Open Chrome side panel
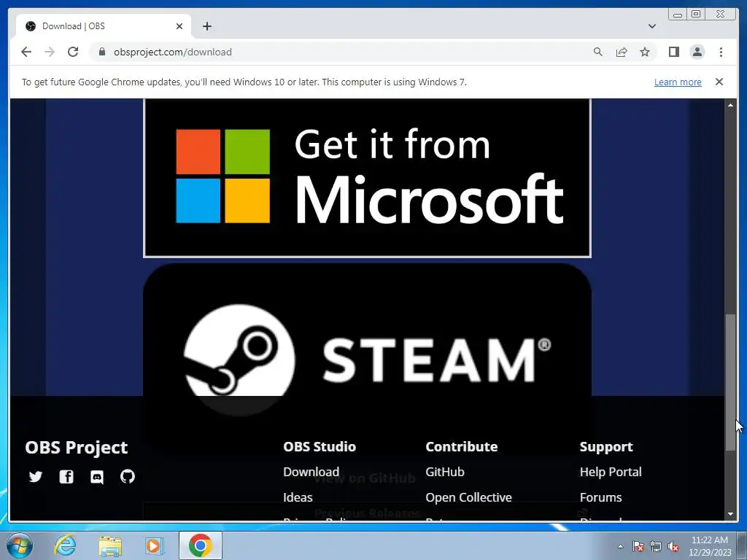Image resolution: width=747 pixels, height=560 pixels. tap(673, 52)
